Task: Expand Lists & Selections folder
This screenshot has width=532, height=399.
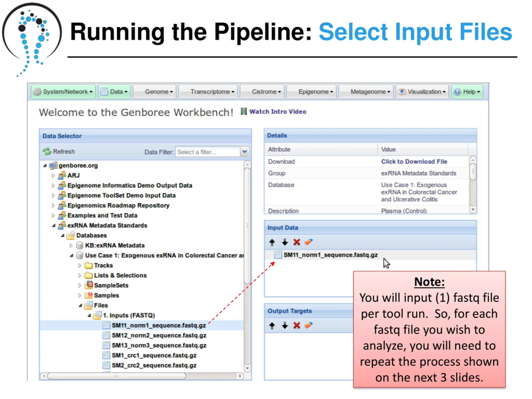Action: 80,275
